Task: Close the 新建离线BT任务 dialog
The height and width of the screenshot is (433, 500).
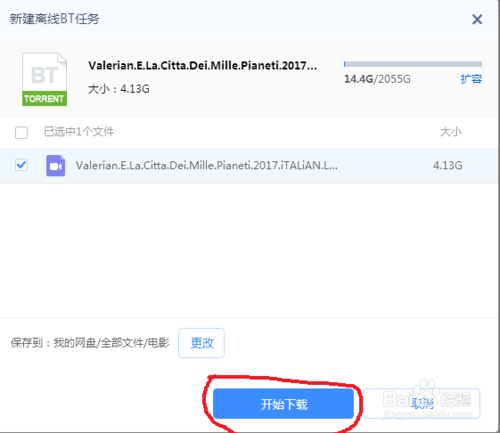Action: 477,19
